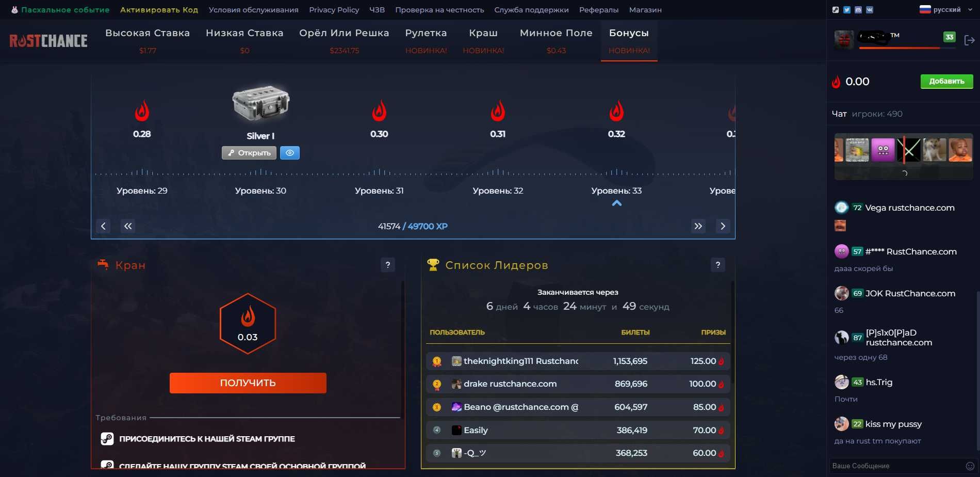
Task: Click Easily leaderboard row
Action: pos(578,430)
